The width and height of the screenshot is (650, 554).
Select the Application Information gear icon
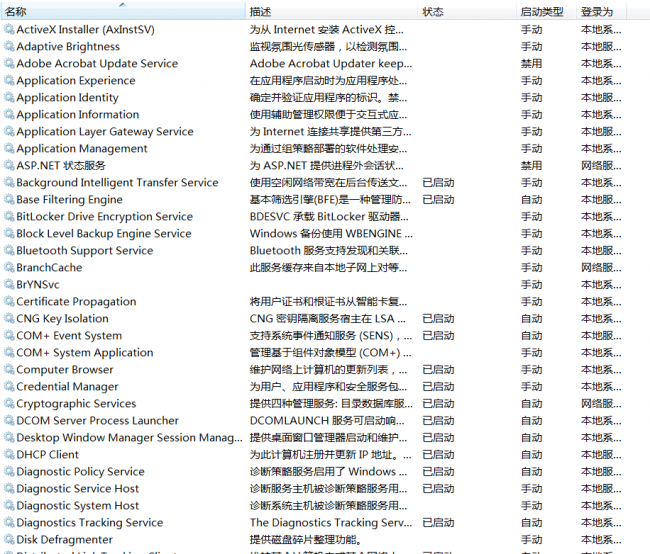point(9,114)
